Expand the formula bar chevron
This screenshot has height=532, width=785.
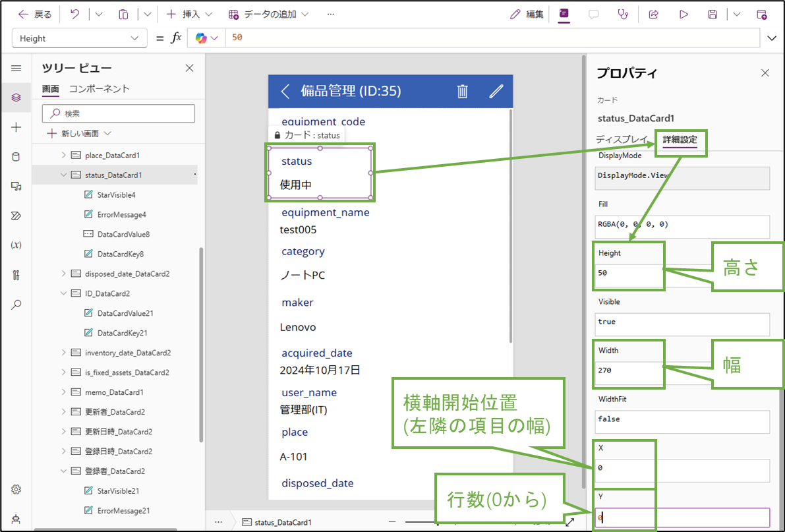[772, 38]
